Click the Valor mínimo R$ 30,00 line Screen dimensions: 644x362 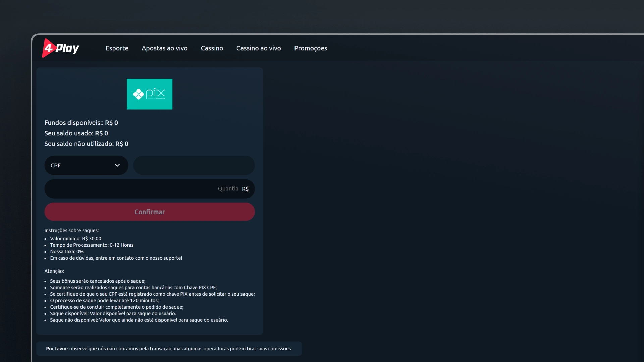pyautogui.click(x=75, y=239)
